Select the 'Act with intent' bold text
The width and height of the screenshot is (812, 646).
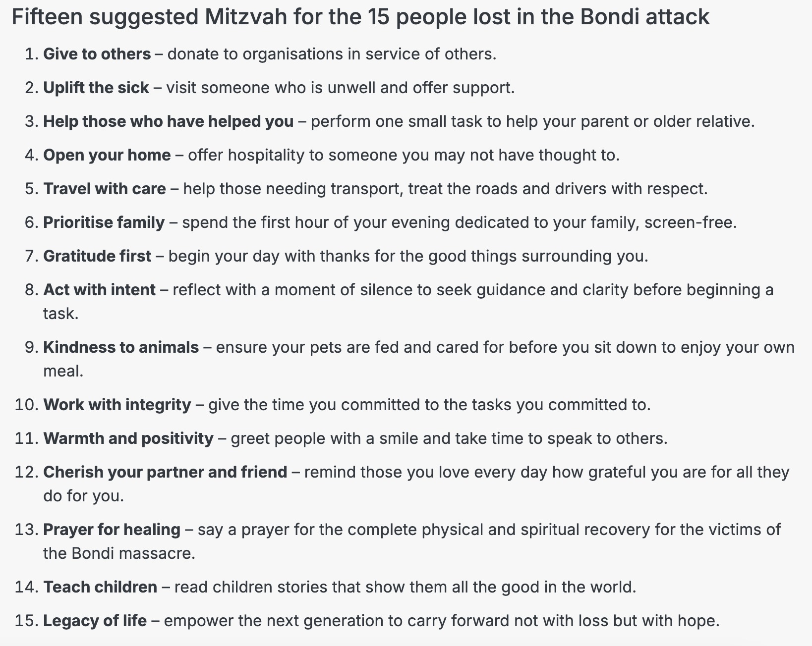[x=100, y=290]
